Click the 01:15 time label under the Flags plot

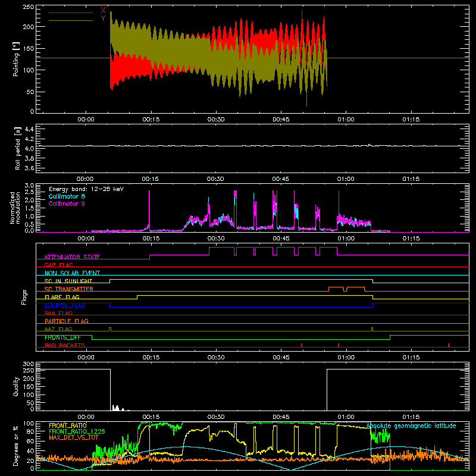[x=411, y=358]
